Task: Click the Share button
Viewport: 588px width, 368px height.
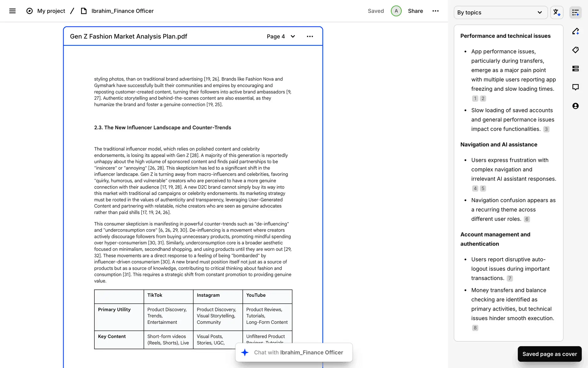Action: click(415, 11)
